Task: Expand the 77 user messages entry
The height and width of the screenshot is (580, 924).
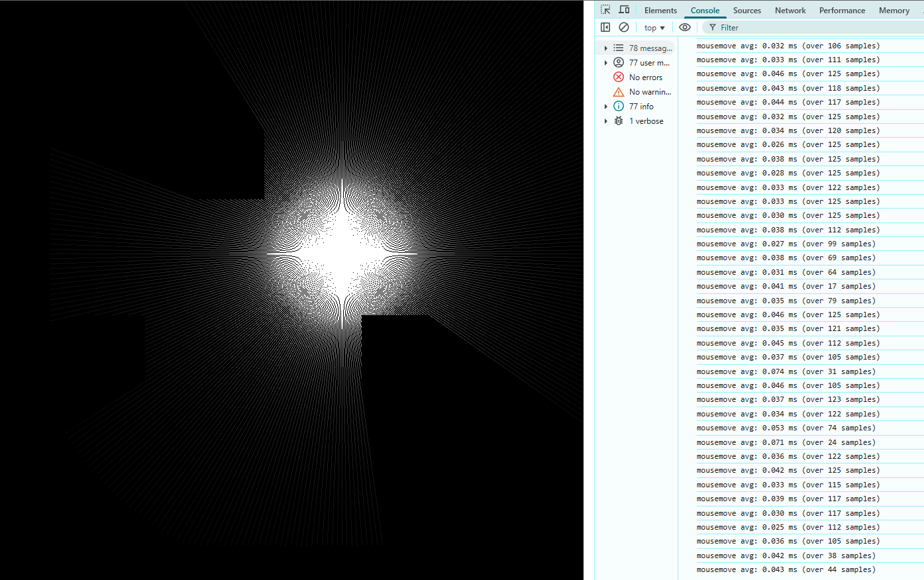Action: pos(605,62)
